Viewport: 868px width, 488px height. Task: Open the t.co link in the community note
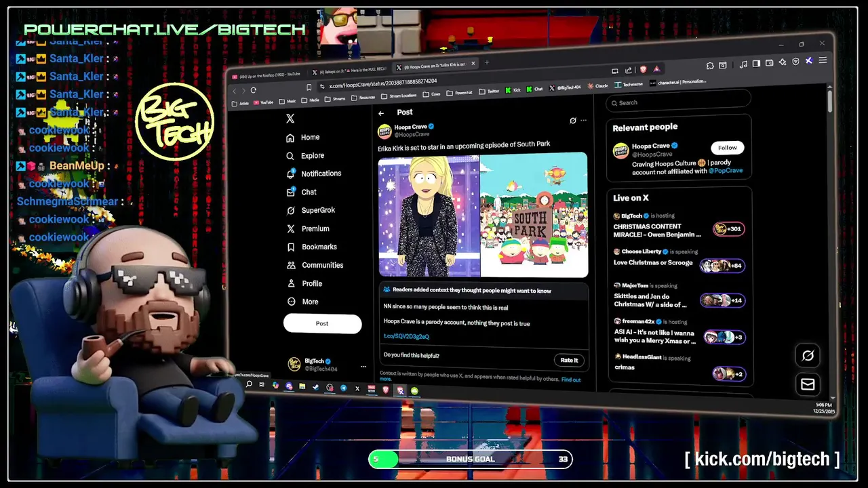pyautogui.click(x=406, y=336)
